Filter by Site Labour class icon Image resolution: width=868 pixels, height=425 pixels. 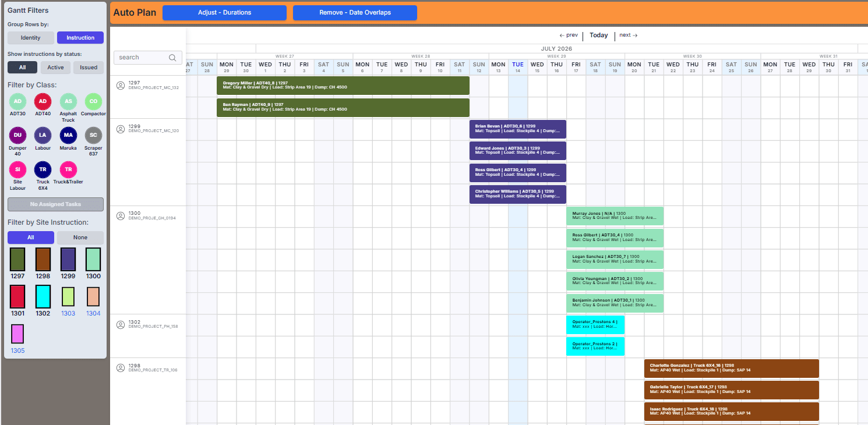[x=18, y=169]
